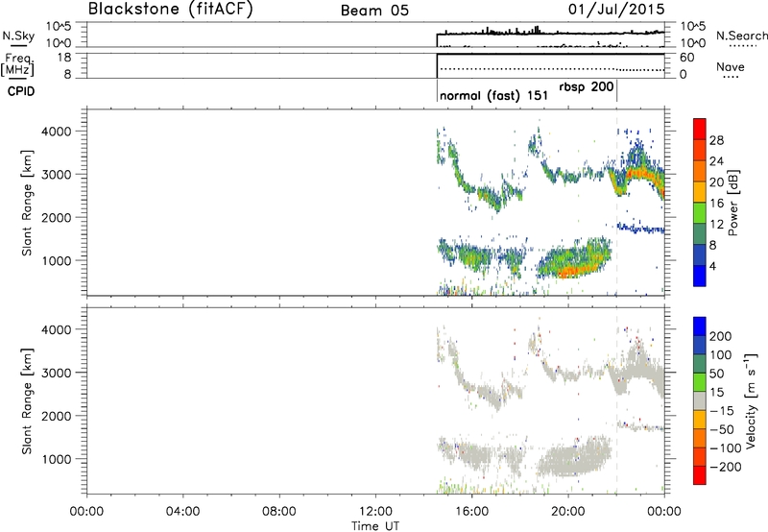Click the red bottom segment of the velocity colorbar
Viewport: 768px width, 532px height.
click(x=700, y=475)
